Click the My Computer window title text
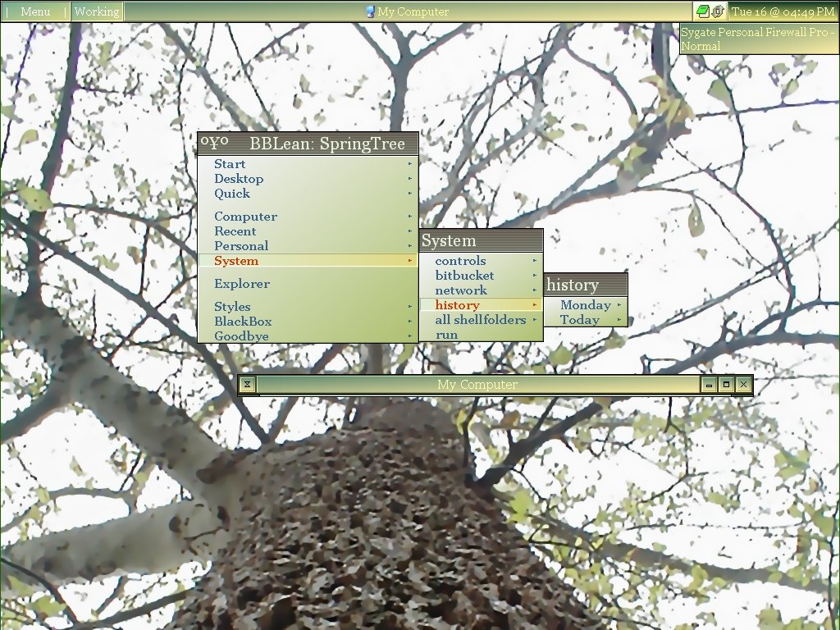 [477, 384]
